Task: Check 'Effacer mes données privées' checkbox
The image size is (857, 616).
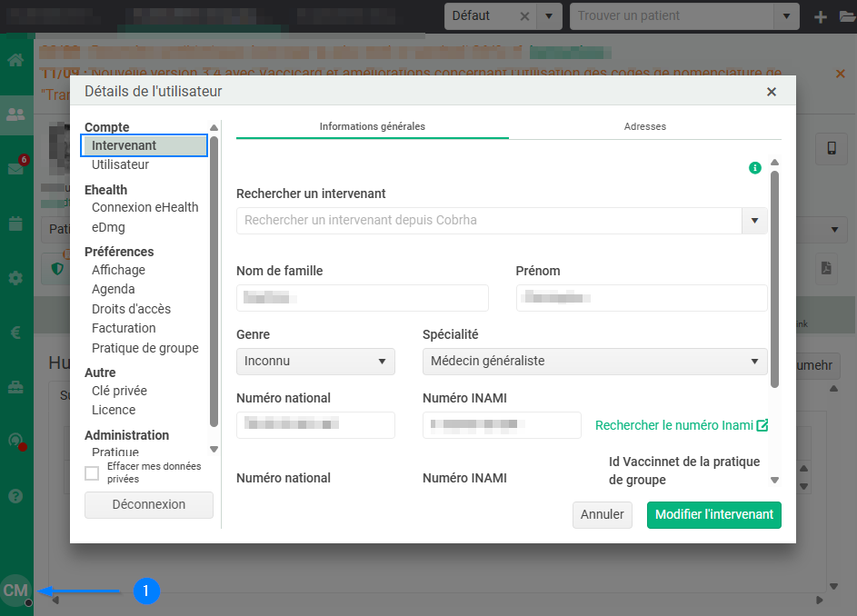Action: coord(92,472)
